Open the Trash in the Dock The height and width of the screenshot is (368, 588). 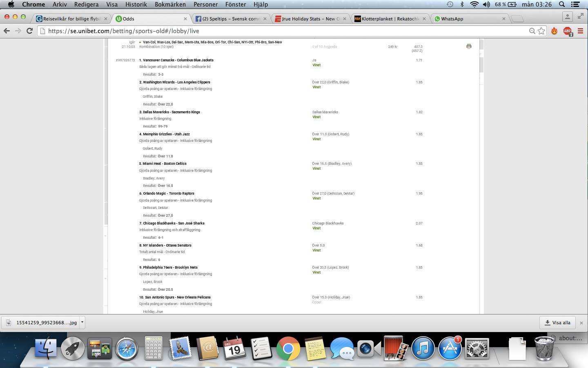[544, 348]
